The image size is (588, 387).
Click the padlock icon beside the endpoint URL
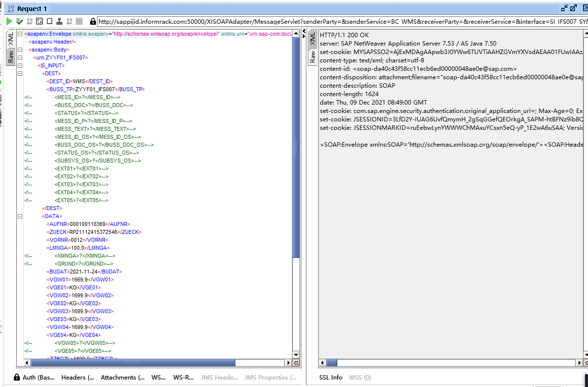93,21
